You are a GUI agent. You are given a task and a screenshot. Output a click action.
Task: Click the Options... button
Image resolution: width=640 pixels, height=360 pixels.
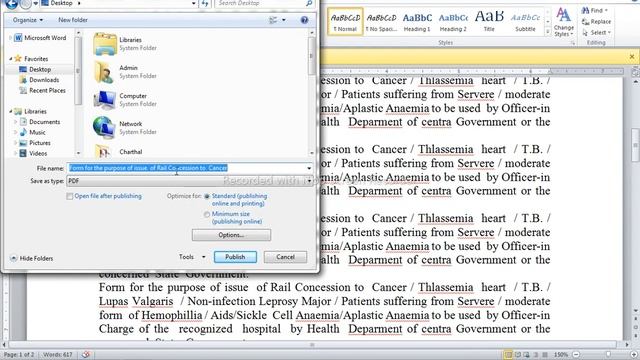click(231, 235)
